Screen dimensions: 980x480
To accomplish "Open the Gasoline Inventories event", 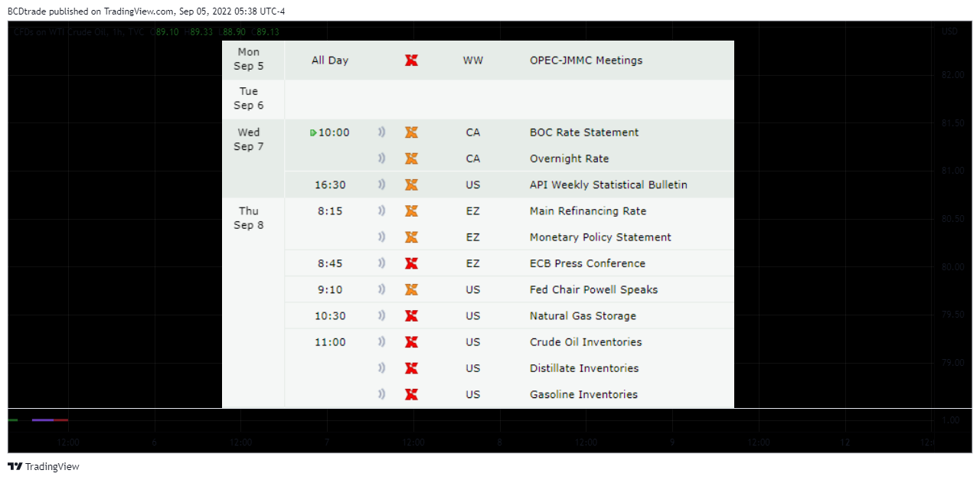I will tap(583, 394).
